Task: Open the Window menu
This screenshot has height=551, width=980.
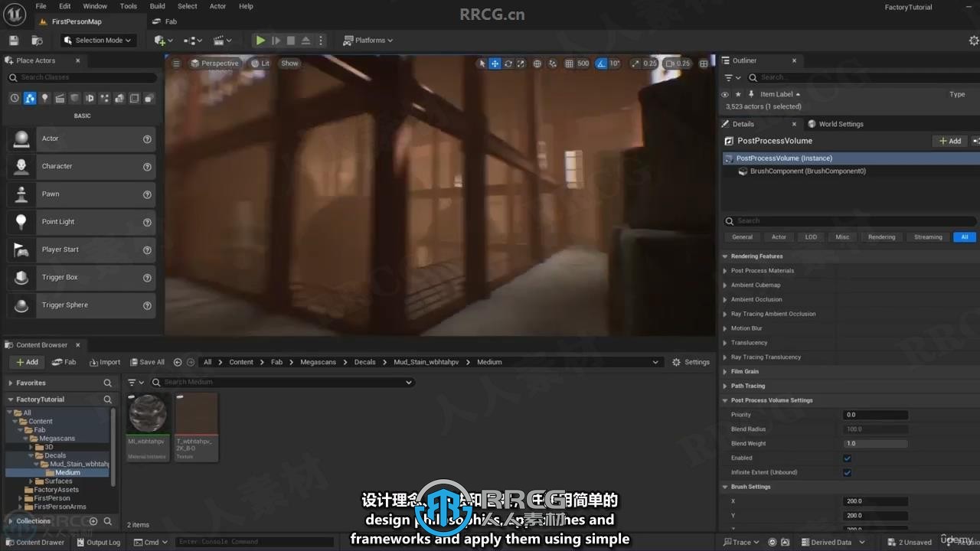Action: (x=95, y=6)
